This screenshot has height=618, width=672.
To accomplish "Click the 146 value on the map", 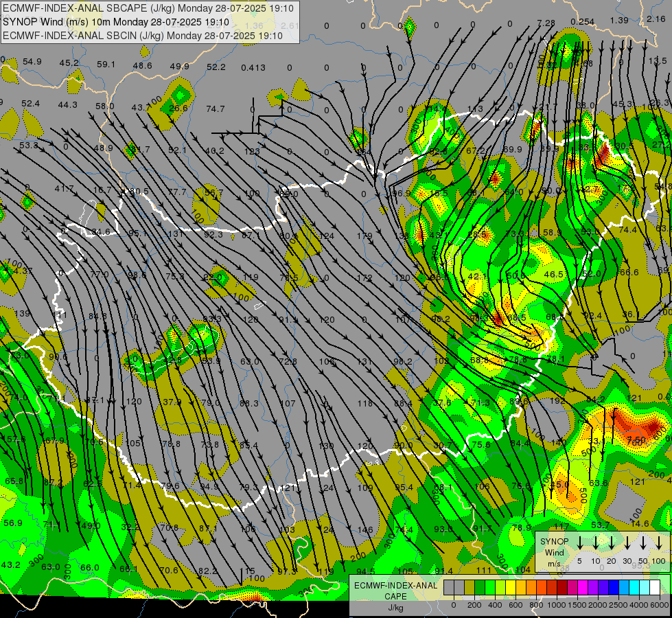I will point(365,529).
